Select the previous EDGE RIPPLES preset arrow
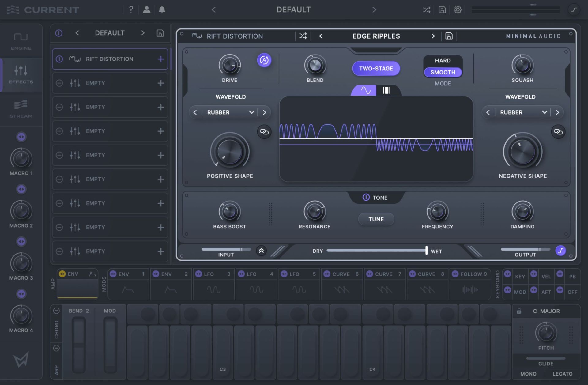Screen dimensions: 588x385 coord(321,36)
